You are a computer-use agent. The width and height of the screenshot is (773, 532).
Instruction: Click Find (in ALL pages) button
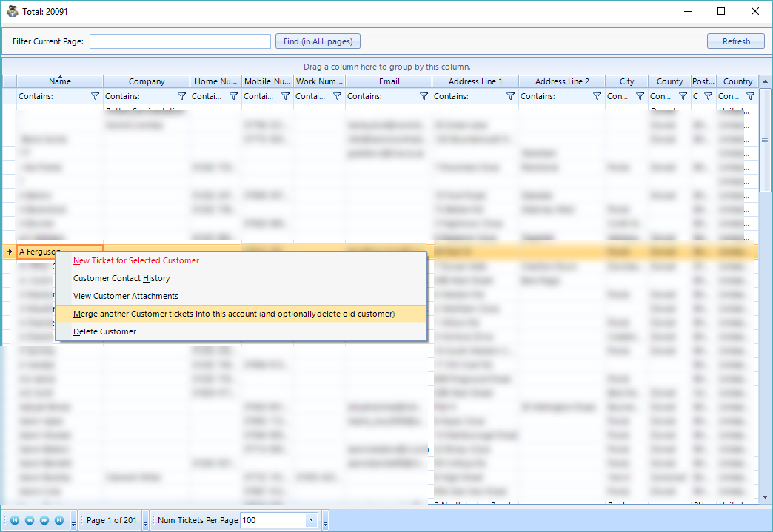(x=318, y=41)
